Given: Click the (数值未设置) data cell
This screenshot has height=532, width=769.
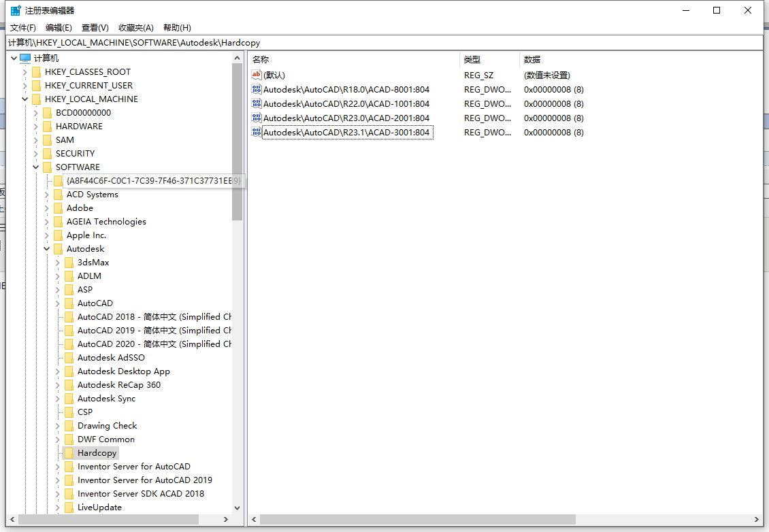Looking at the screenshot, I should pos(547,75).
